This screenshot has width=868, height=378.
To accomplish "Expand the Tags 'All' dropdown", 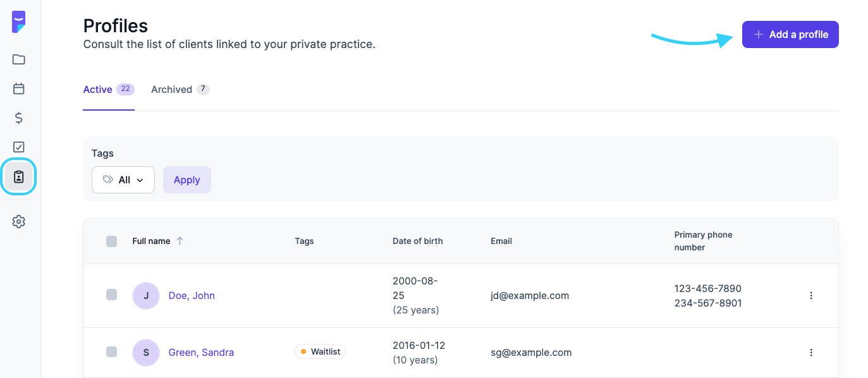I will click(123, 180).
